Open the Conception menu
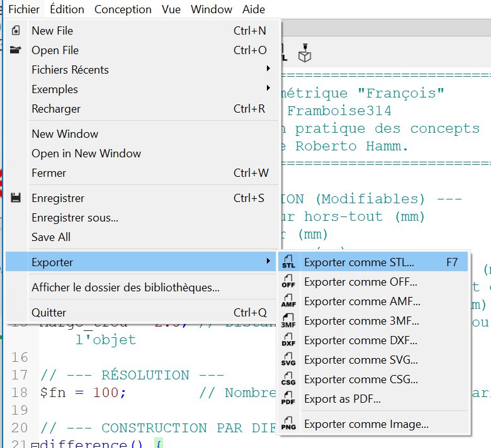Viewport: 491px width, 448px height. pyautogui.click(x=123, y=9)
